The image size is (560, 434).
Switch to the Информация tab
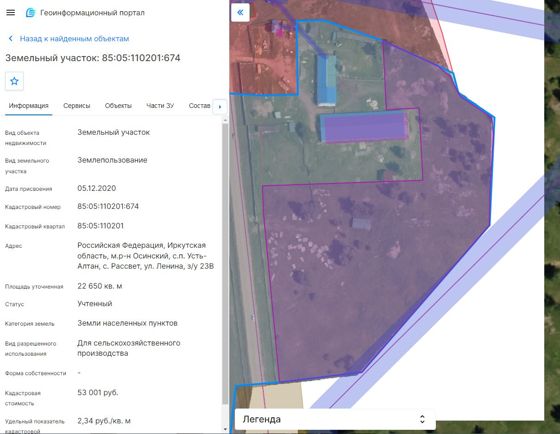pyautogui.click(x=29, y=106)
